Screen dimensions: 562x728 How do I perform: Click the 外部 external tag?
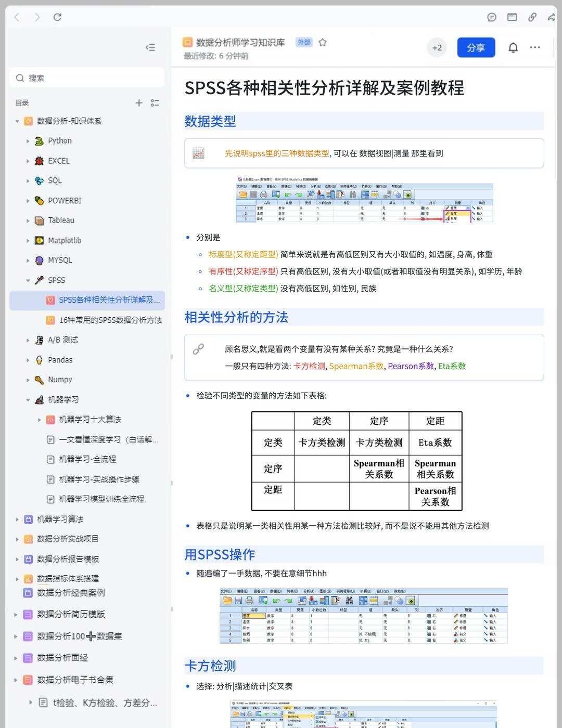click(x=304, y=42)
